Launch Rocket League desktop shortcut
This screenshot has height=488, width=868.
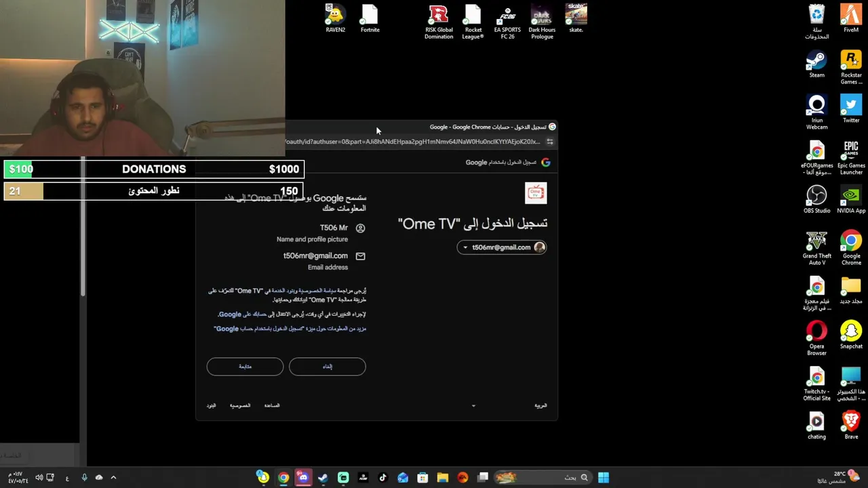(473, 22)
